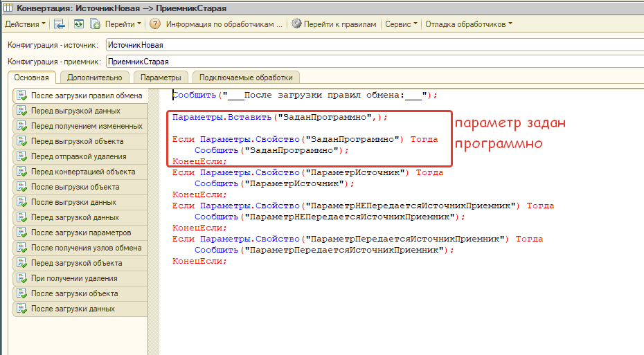Click the window title bar icon
The image size is (644, 355).
(8, 8)
